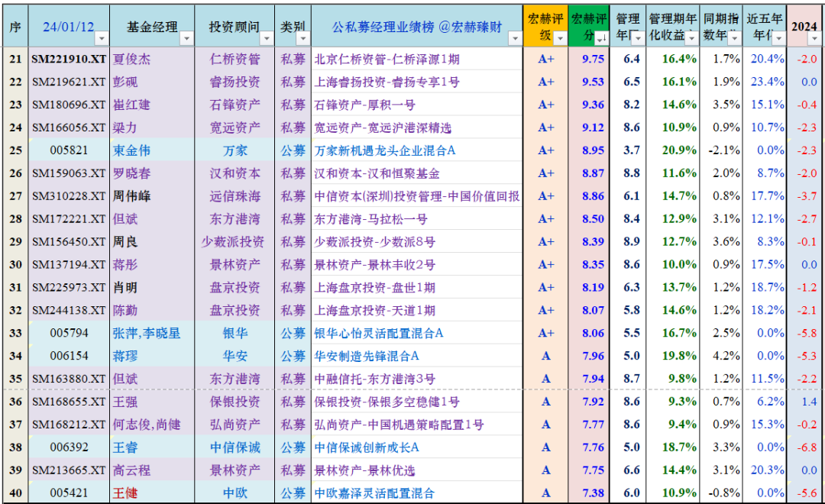Open the 宏赫评级 column filter dropdown
The height and width of the screenshot is (504, 825).
(561, 38)
